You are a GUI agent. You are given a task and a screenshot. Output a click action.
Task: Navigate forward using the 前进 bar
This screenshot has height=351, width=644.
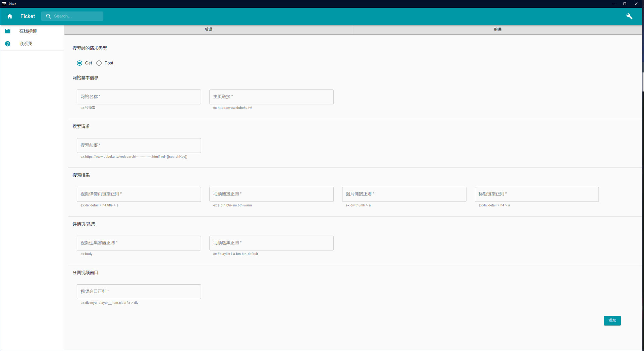[498, 29]
